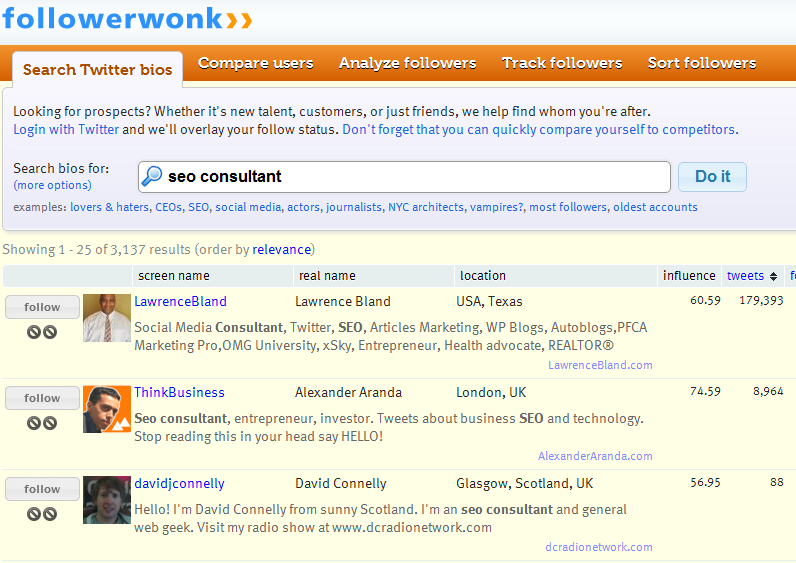The image size is (796, 563).
Task: Click the Do it search button
Action: tap(712, 177)
